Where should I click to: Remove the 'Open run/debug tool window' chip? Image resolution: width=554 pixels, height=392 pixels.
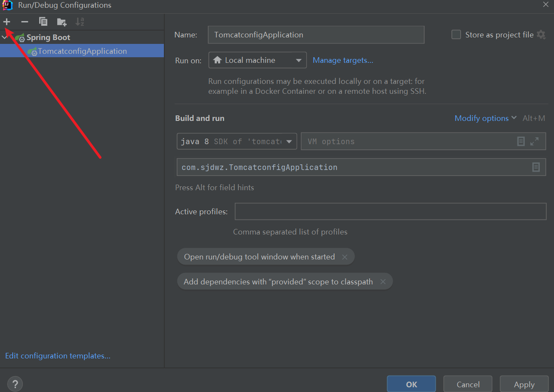pos(345,257)
